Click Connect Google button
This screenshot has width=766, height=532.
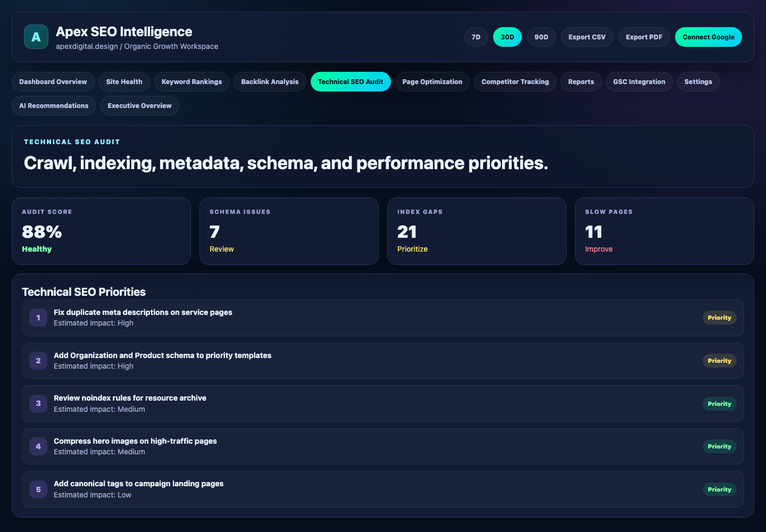[x=709, y=37]
